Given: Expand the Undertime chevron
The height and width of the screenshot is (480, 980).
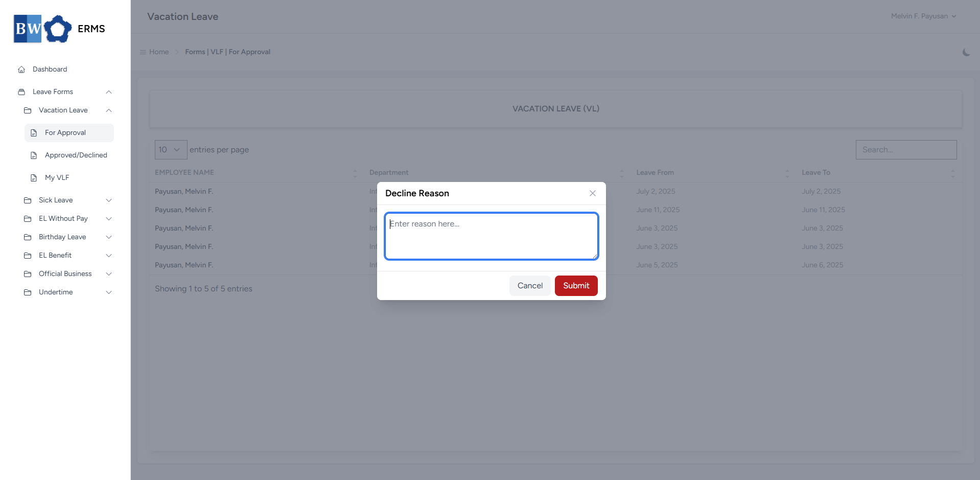Looking at the screenshot, I should [x=109, y=292].
